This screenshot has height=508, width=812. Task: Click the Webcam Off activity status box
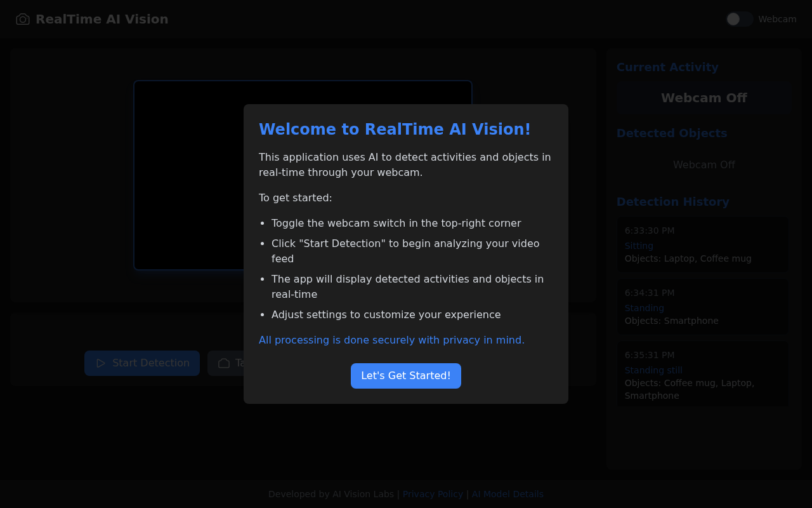click(704, 98)
